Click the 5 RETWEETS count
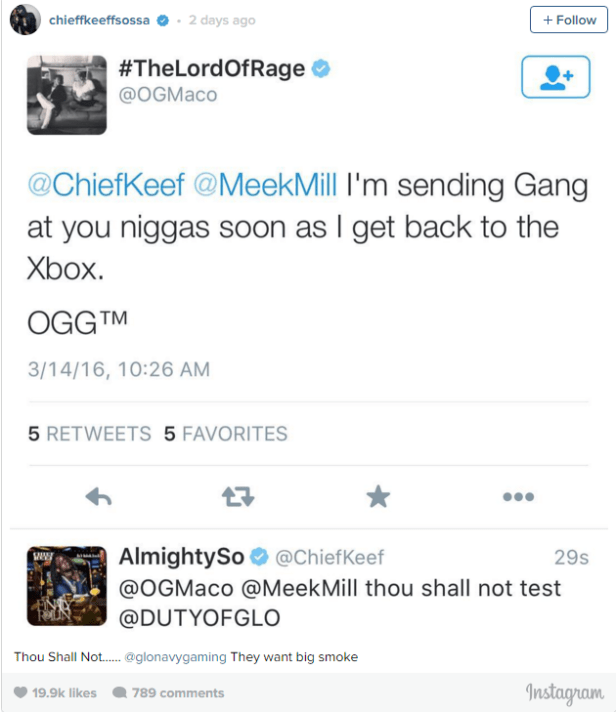Viewport: 616px width, 712px height. (x=89, y=434)
